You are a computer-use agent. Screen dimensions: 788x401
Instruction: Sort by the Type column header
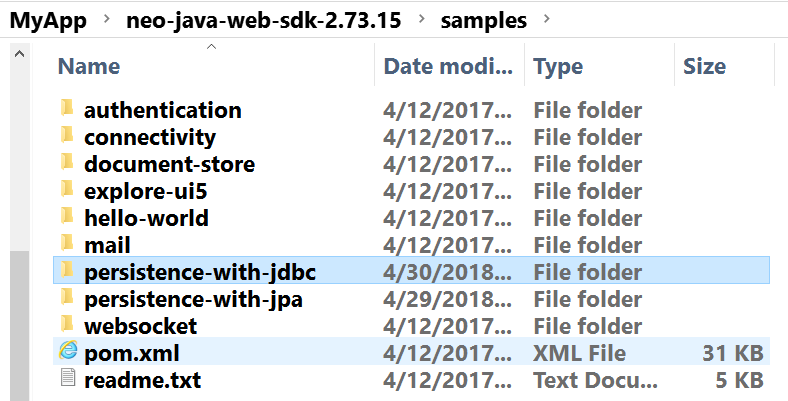pyautogui.click(x=558, y=67)
